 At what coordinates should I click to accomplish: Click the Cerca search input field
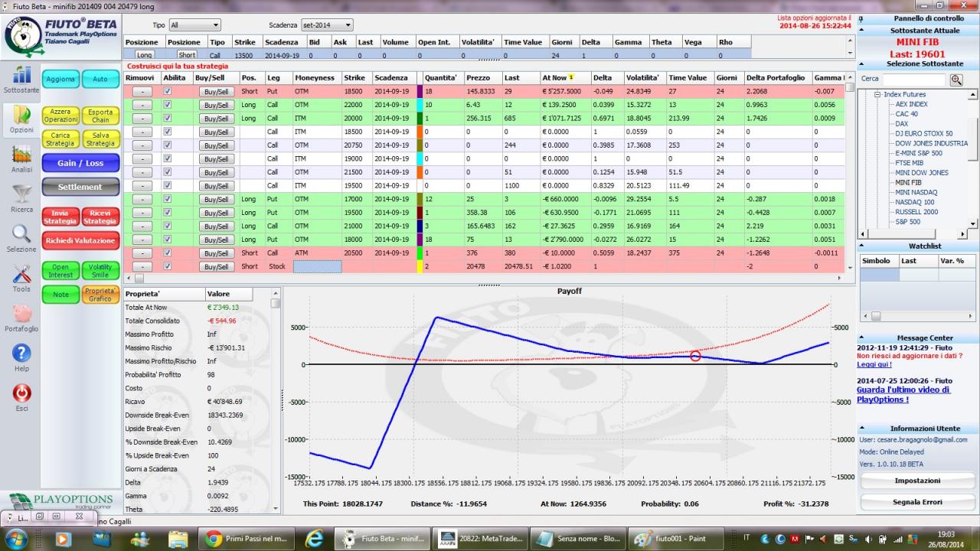pyautogui.click(x=914, y=79)
